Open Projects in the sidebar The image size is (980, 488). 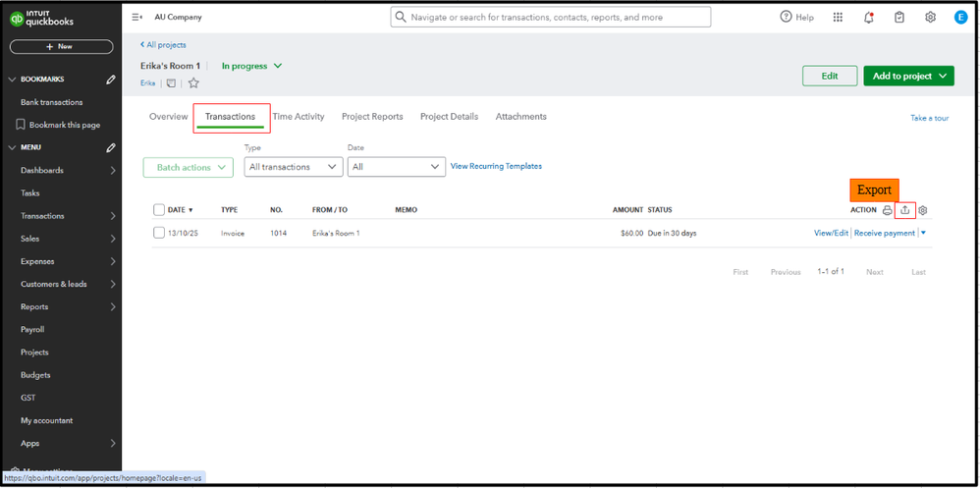click(x=34, y=352)
